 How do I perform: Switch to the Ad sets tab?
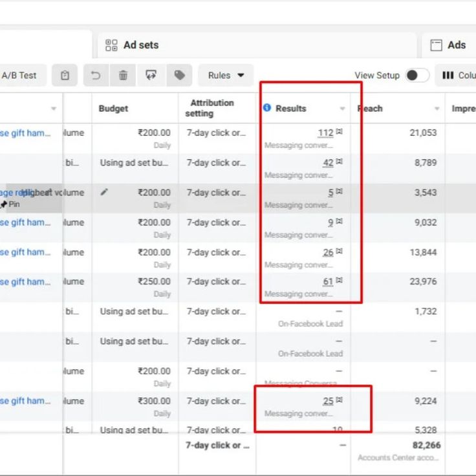pyautogui.click(x=140, y=45)
